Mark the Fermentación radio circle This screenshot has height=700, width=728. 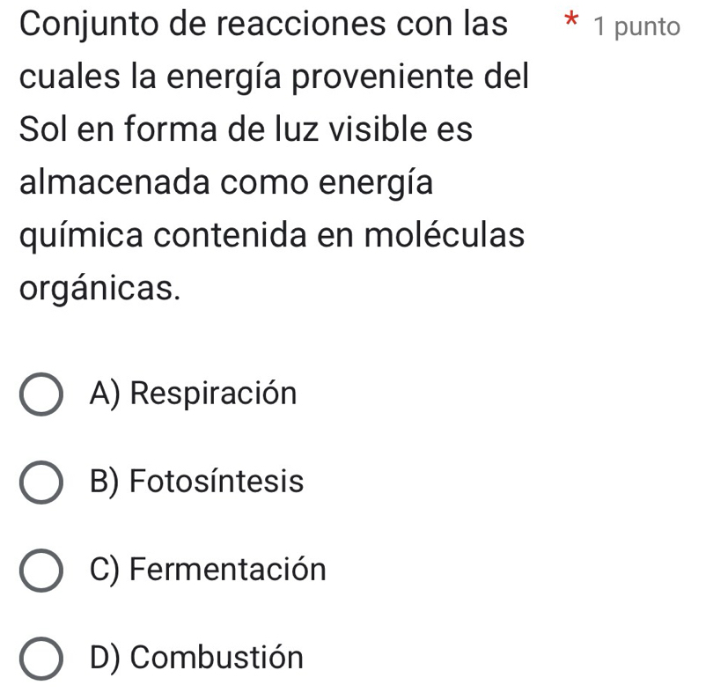(x=40, y=572)
